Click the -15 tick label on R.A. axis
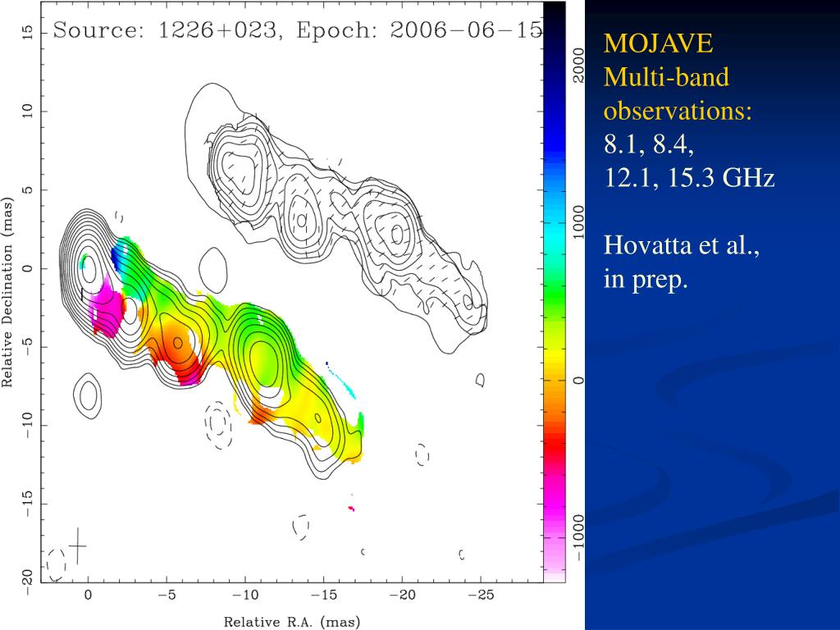The height and width of the screenshot is (630, 840). click(323, 595)
